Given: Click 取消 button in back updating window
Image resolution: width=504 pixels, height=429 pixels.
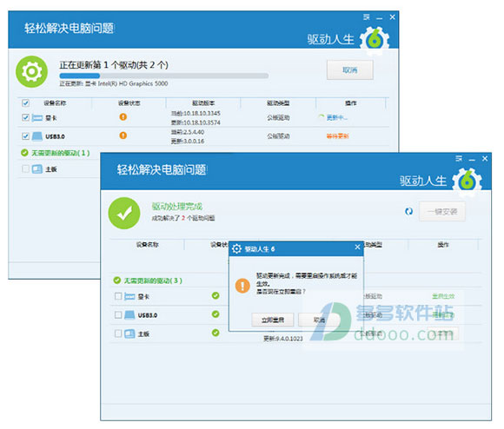Looking at the screenshot, I should pyautogui.click(x=349, y=69).
